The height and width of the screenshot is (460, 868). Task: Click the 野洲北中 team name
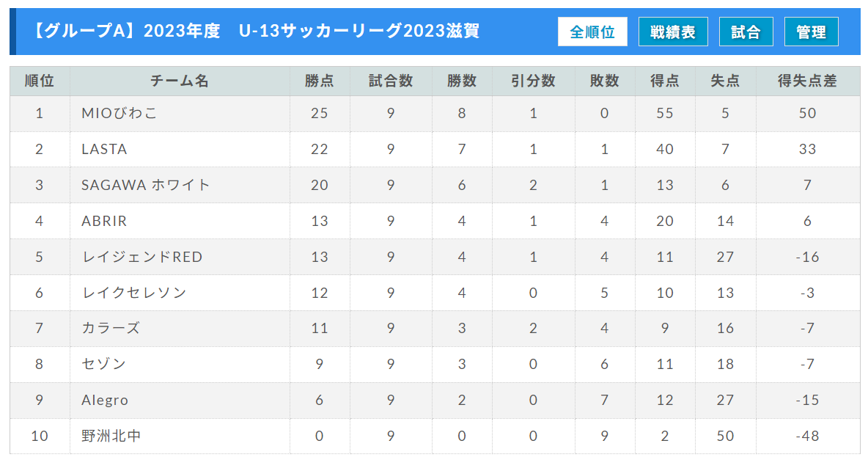111,436
